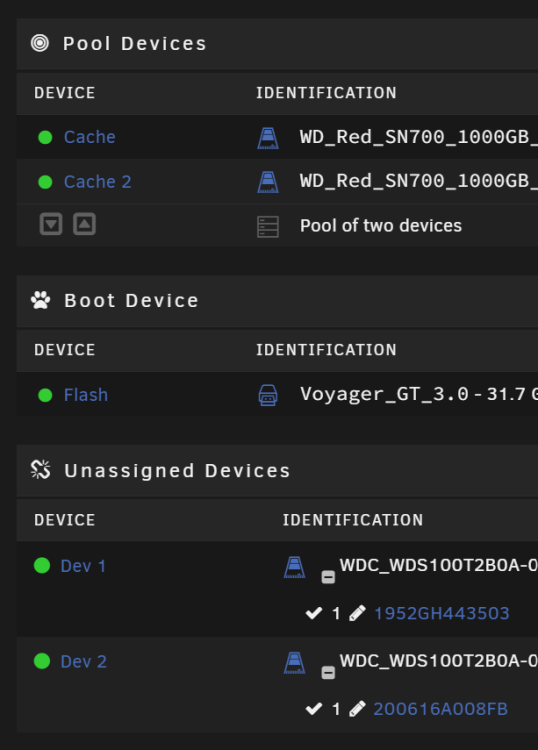Click the USB flash drive icon for Voyager_GT_3.0

[x=268, y=395]
